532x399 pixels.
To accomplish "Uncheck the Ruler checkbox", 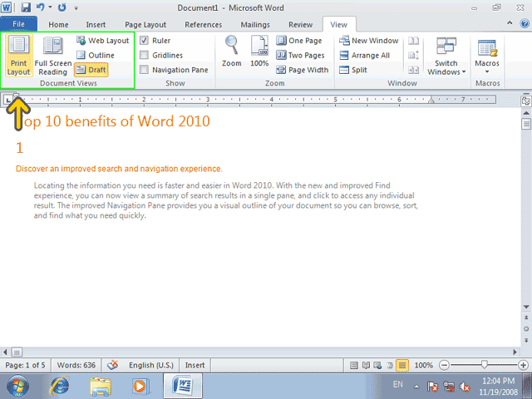I will pyautogui.click(x=144, y=41).
